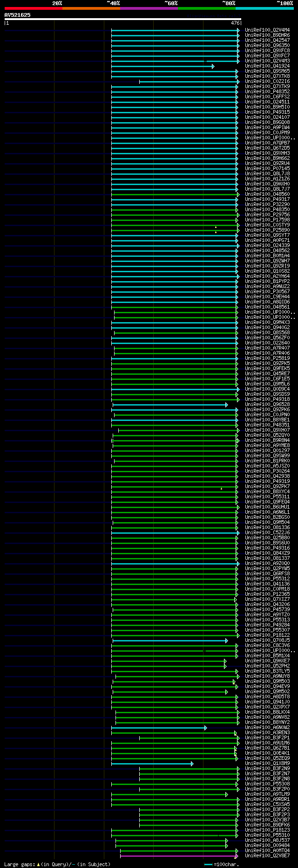
Task: Select hit UniRef100_Q56ZF0
Action: click(x=267, y=338)
